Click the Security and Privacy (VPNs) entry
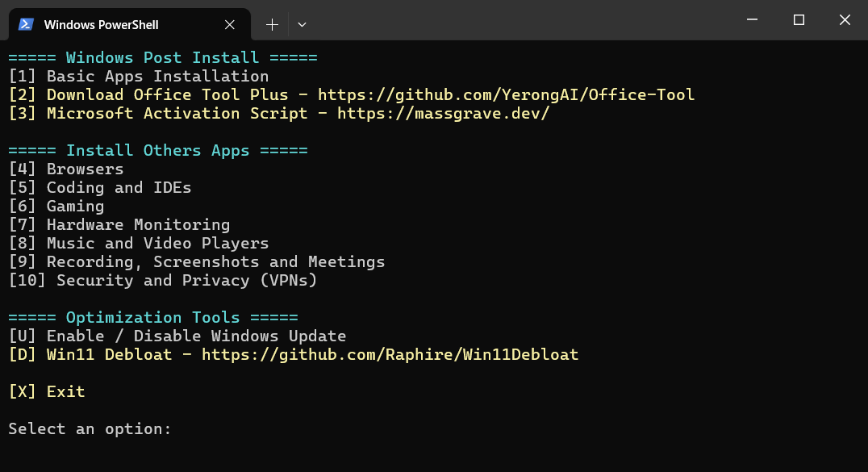 163,280
